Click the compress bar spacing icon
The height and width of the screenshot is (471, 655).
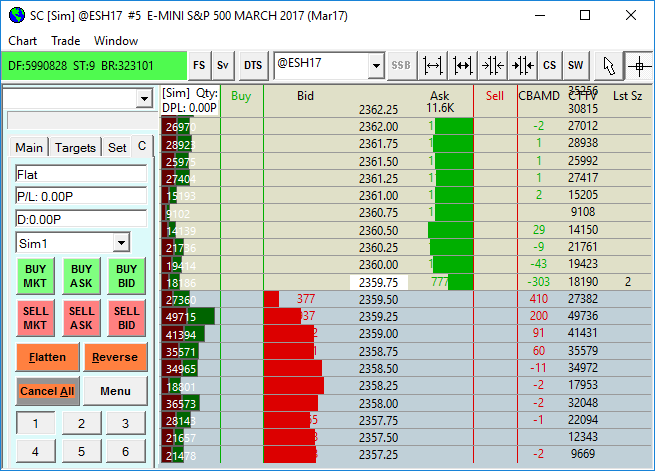click(493, 66)
